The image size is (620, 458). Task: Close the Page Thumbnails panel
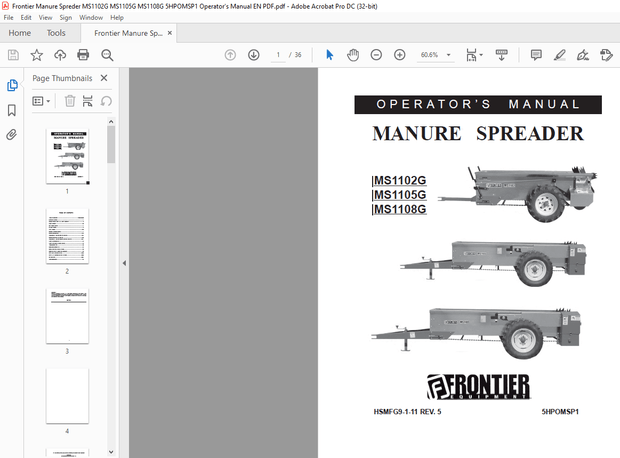point(104,78)
